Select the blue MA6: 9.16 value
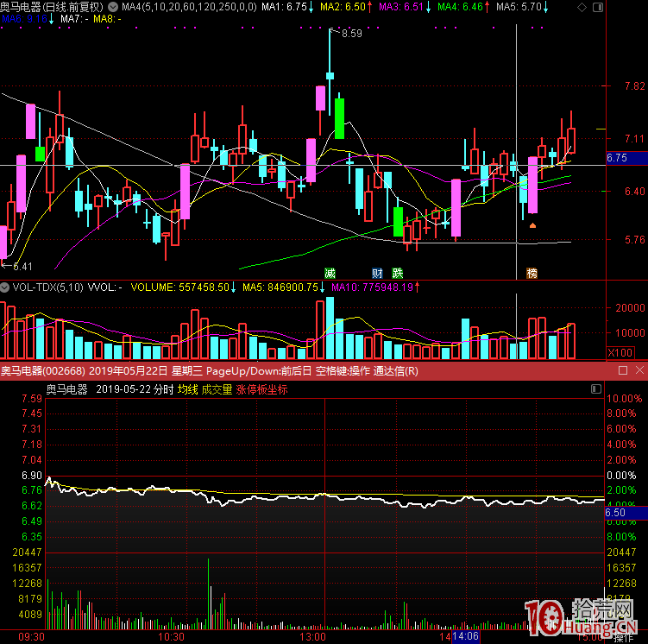This screenshot has width=648, height=644. [x=24, y=19]
